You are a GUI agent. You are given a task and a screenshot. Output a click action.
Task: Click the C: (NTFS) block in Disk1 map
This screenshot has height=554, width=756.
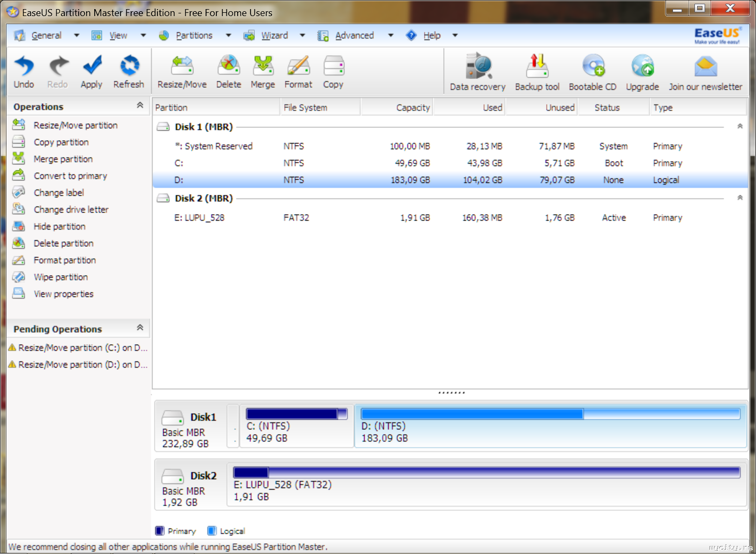click(x=297, y=426)
